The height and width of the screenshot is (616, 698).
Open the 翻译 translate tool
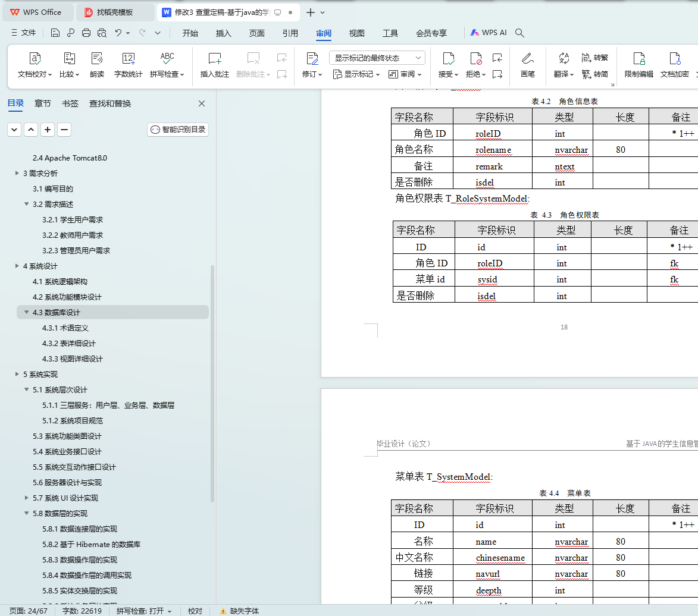(564, 65)
